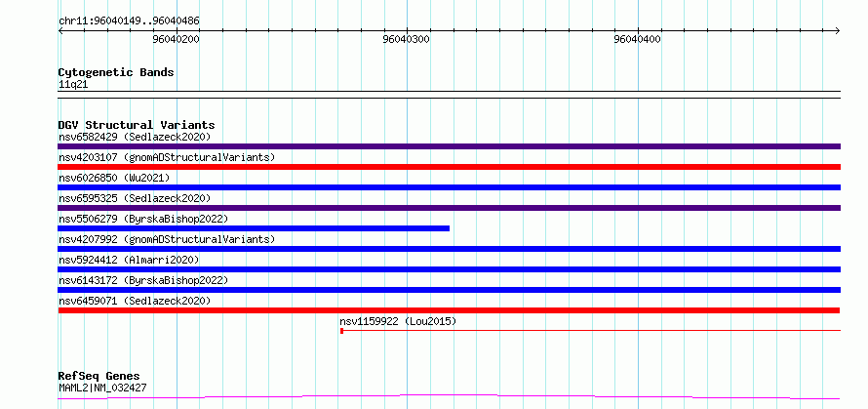Click the red bar under nsv6459071
The height and width of the screenshot is (409, 868).
pyautogui.click(x=449, y=310)
